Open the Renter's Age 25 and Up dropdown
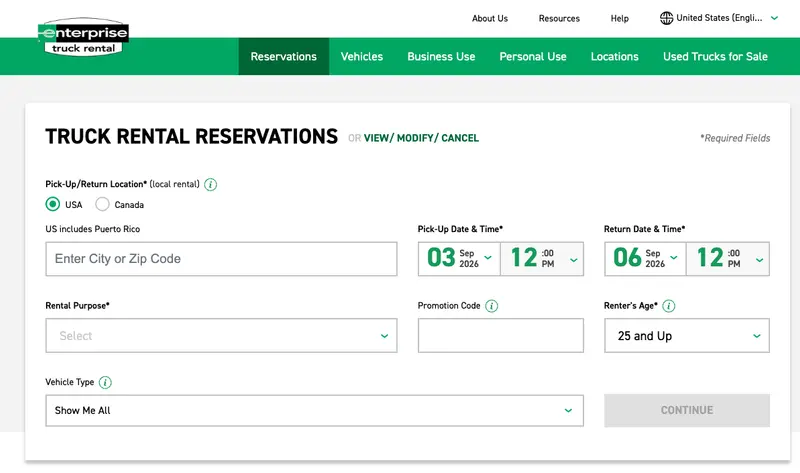 [687, 336]
